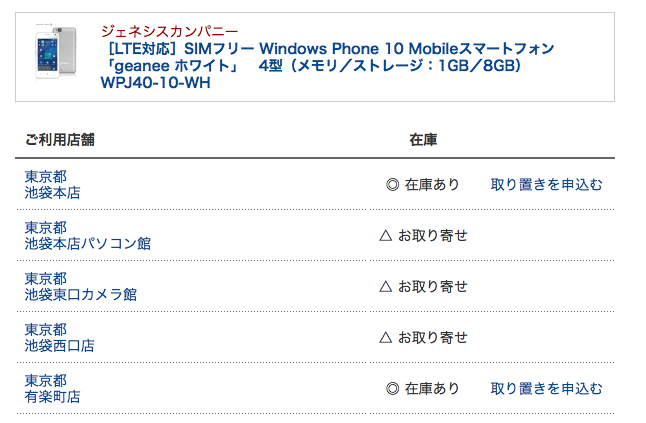Click the △ icon for 池袋本店パソコン館
The width and height of the screenshot is (646, 423).
[x=385, y=236]
